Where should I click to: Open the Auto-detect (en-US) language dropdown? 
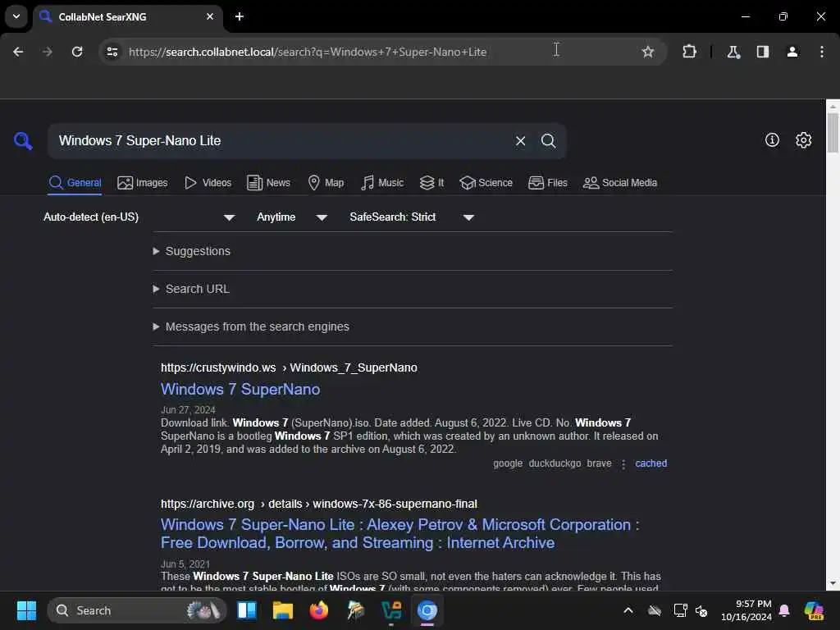(139, 217)
